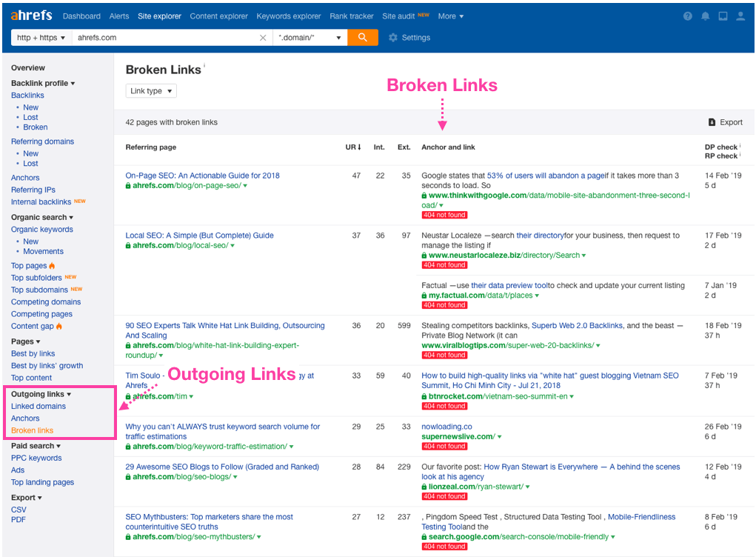Click the Ahrefs logo
The image size is (756, 557).
click(31, 15)
